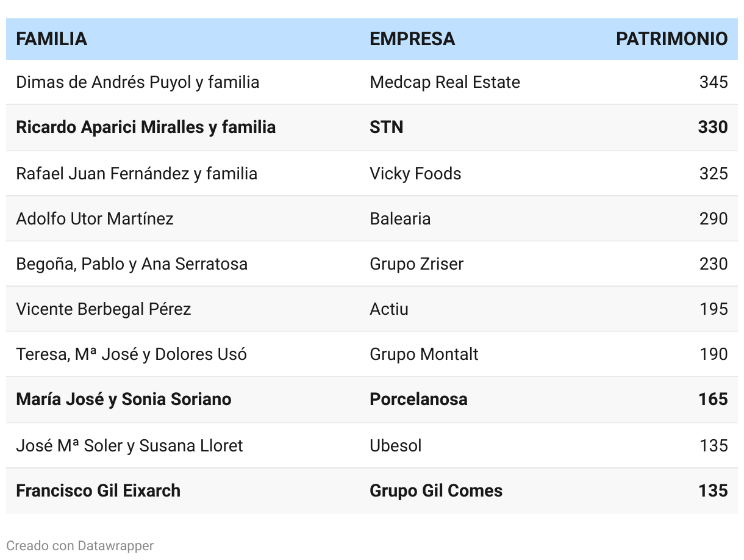This screenshot has width=744, height=560.
Task: Click the Ubesol company cell
Action: tap(396, 446)
